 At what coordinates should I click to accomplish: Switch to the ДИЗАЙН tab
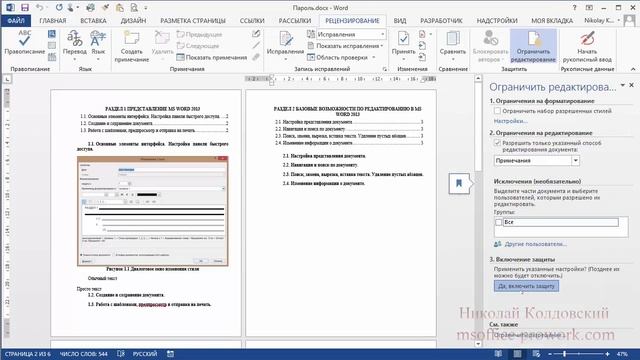(x=133, y=20)
